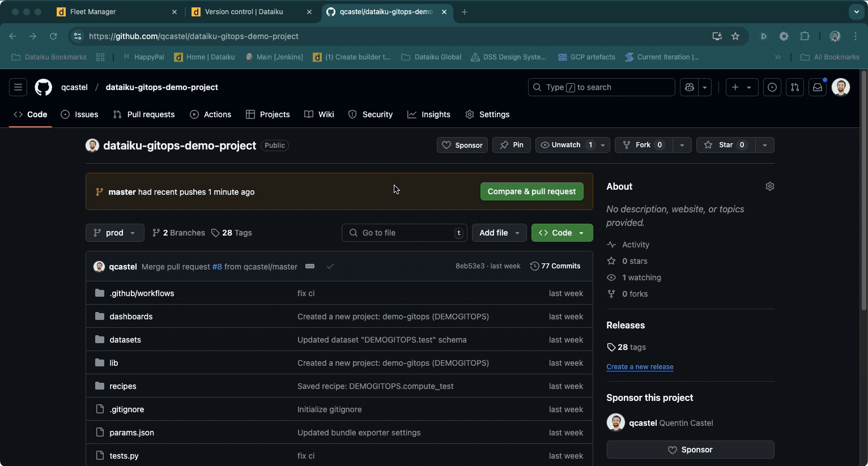The height and width of the screenshot is (466, 868).
Task: Switch to the Code tab
Action: pyautogui.click(x=31, y=114)
